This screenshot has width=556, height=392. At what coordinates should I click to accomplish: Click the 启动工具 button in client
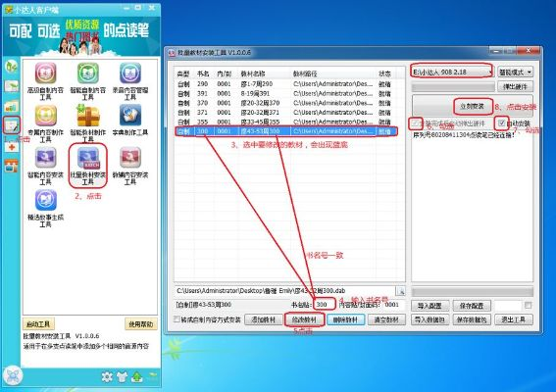[38, 323]
